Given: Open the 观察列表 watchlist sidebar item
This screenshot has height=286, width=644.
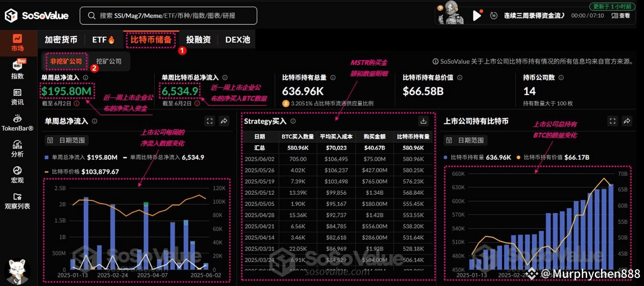Looking at the screenshot, I should [x=18, y=201].
